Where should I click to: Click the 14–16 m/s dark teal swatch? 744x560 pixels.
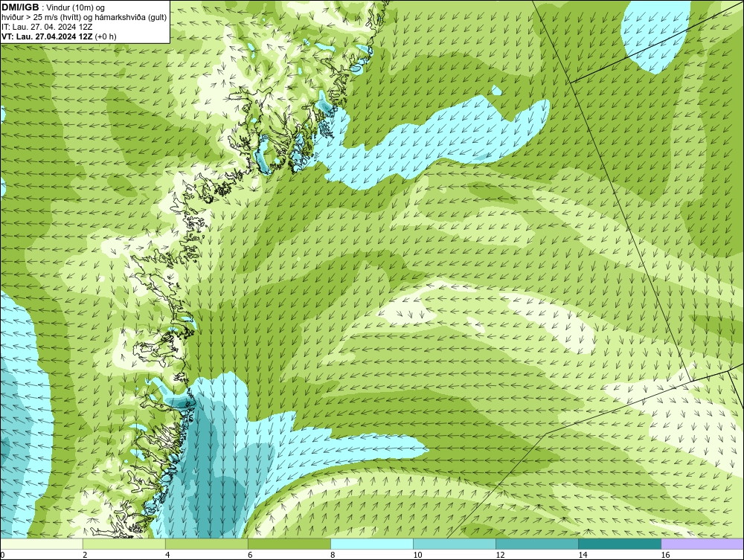tap(619, 544)
